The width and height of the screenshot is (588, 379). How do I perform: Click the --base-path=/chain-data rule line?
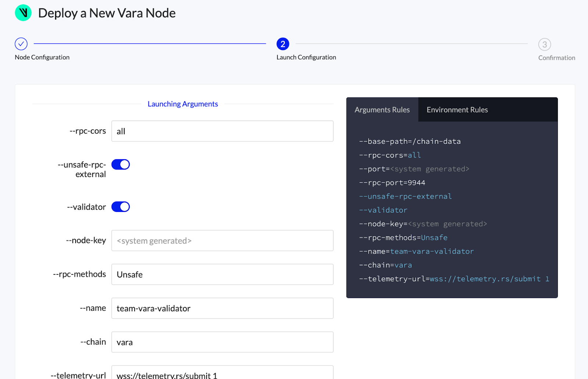point(410,141)
